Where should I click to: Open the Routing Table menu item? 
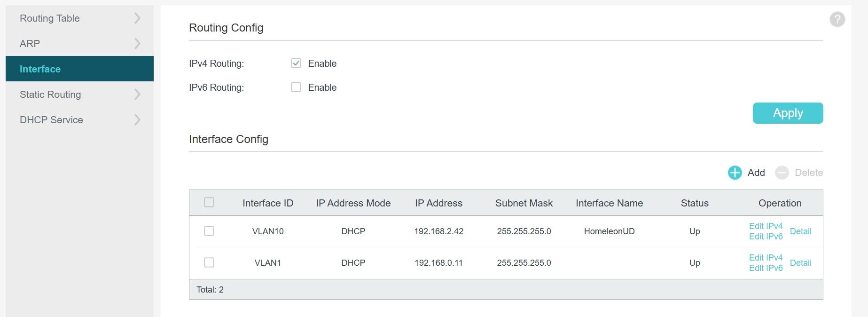(50, 18)
